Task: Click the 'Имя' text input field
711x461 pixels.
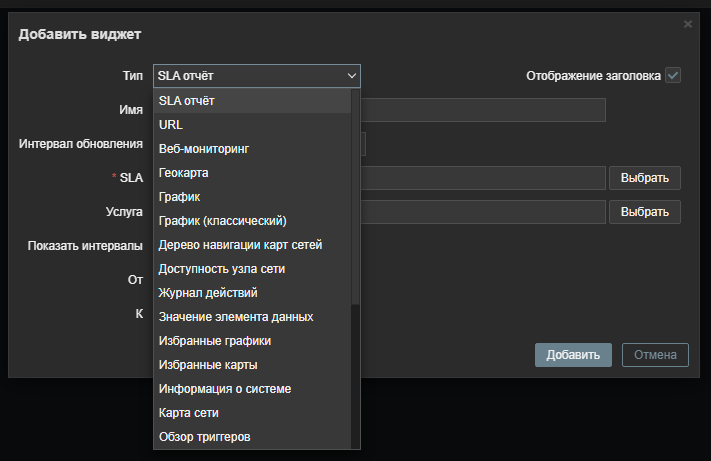Action: point(480,110)
